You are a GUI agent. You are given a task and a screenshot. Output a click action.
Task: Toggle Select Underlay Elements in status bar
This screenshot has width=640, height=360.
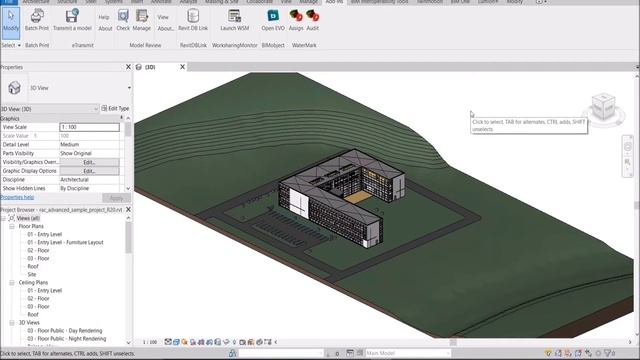click(x=558, y=353)
